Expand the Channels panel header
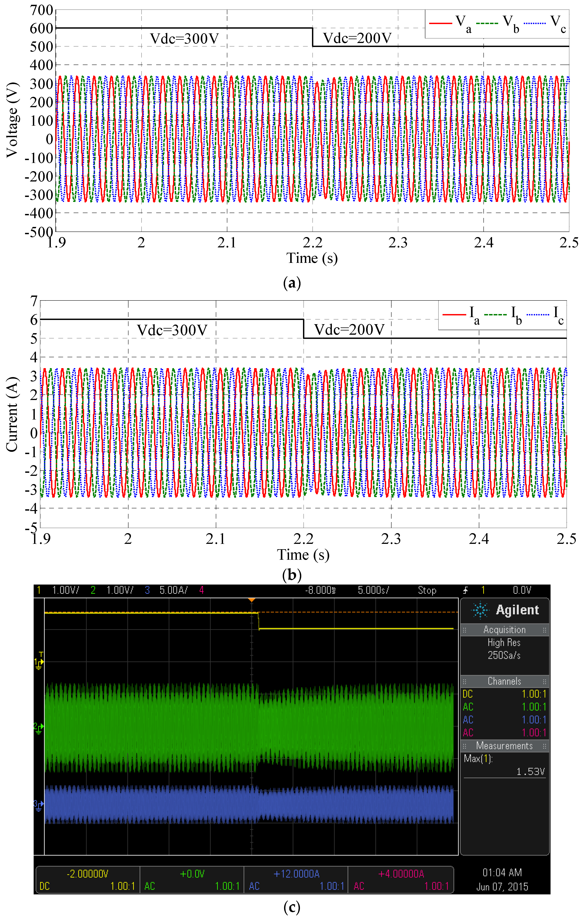Image resolution: width=584 pixels, height=924 pixels. [504, 681]
